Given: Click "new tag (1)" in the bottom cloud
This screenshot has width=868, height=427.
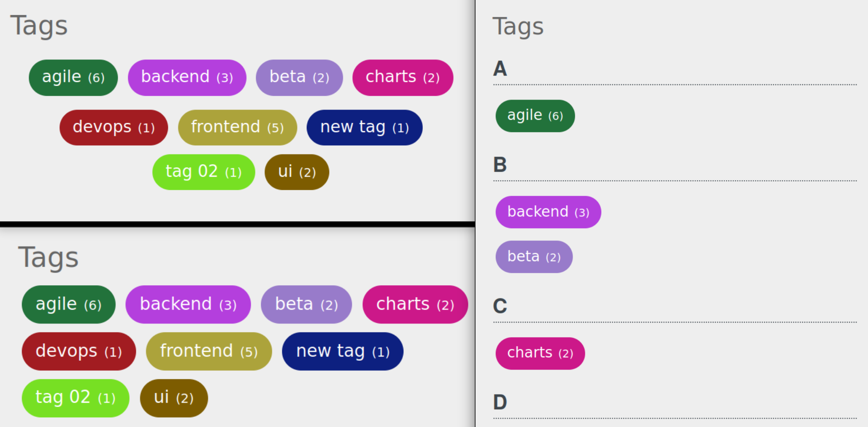Looking at the screenshot, I should 342,351.
